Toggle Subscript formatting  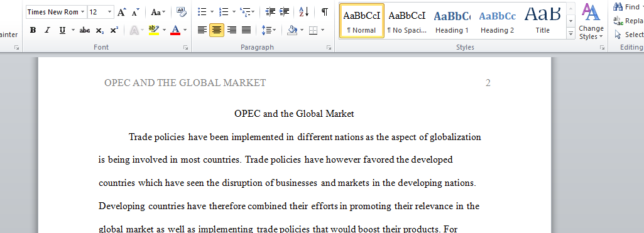[x=99, y=30]
